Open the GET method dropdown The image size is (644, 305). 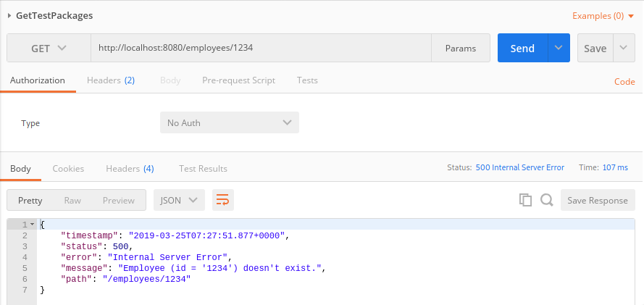pos(49,49)
